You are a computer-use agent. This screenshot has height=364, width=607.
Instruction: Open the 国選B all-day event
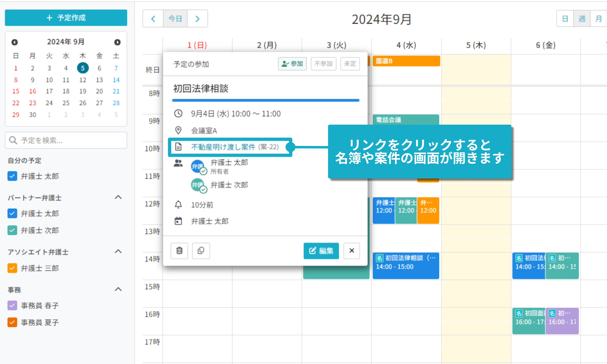point(406,61)
